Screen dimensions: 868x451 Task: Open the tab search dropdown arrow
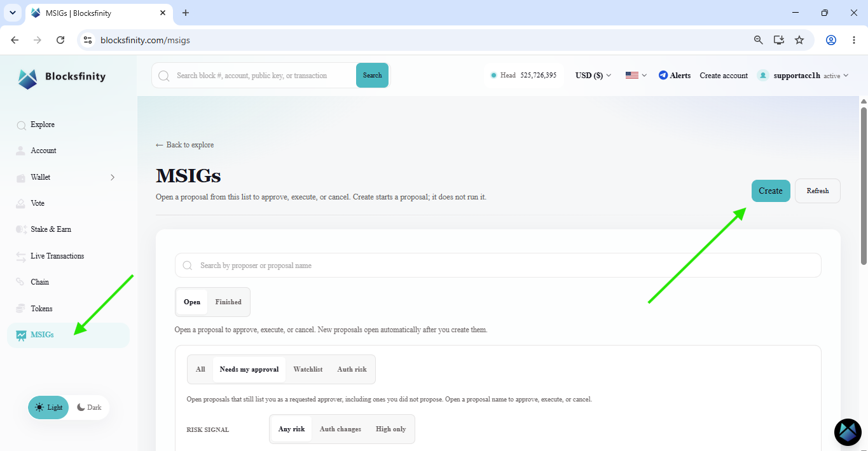point(12,13)
